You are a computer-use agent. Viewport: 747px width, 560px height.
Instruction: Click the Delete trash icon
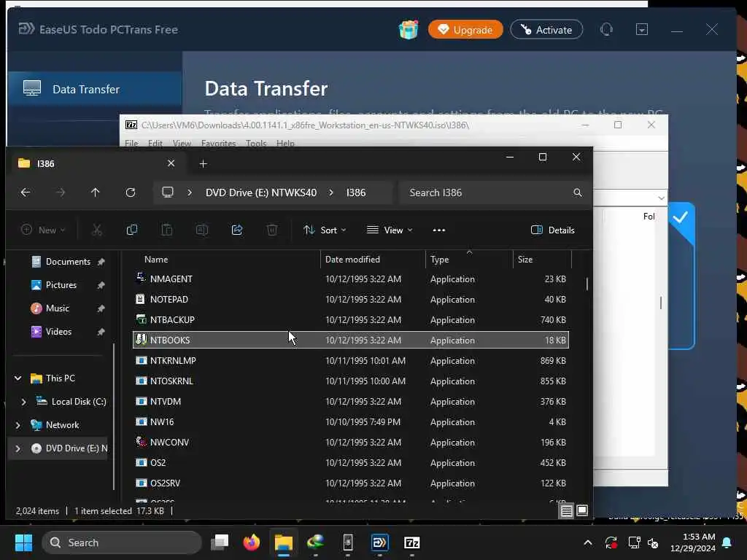click(272, 230)
